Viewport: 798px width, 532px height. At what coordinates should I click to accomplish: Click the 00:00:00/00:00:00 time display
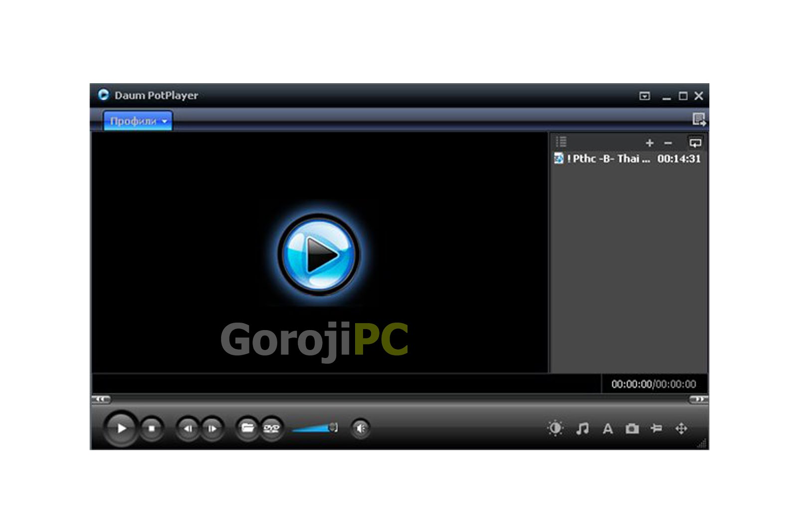tap(653, 384)
